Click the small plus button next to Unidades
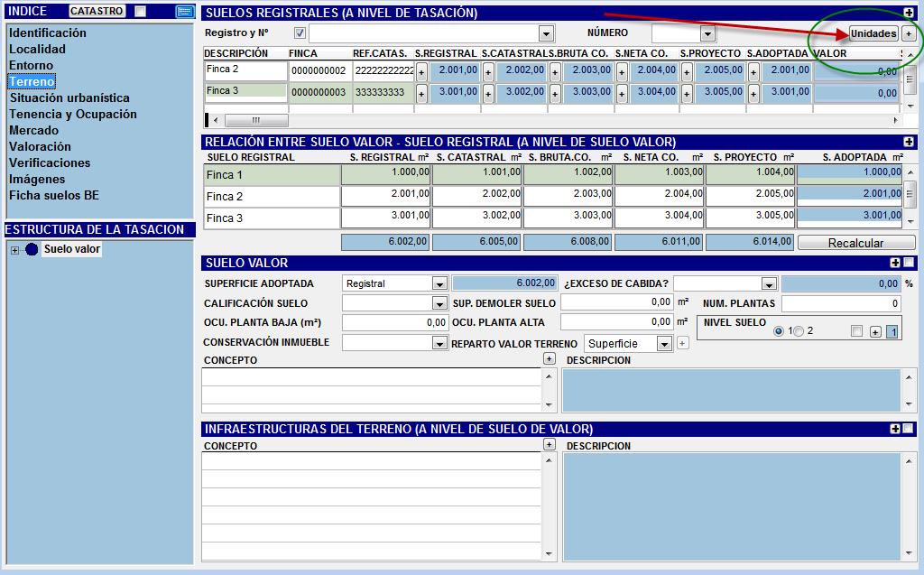Screen dimensions: 924x575 pyautogui.click(x=909, y=33)
